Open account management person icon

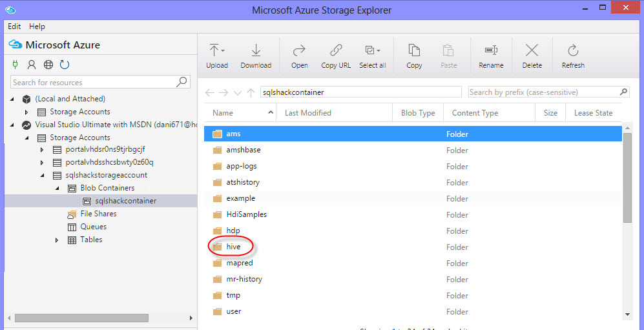coord(31,65)
